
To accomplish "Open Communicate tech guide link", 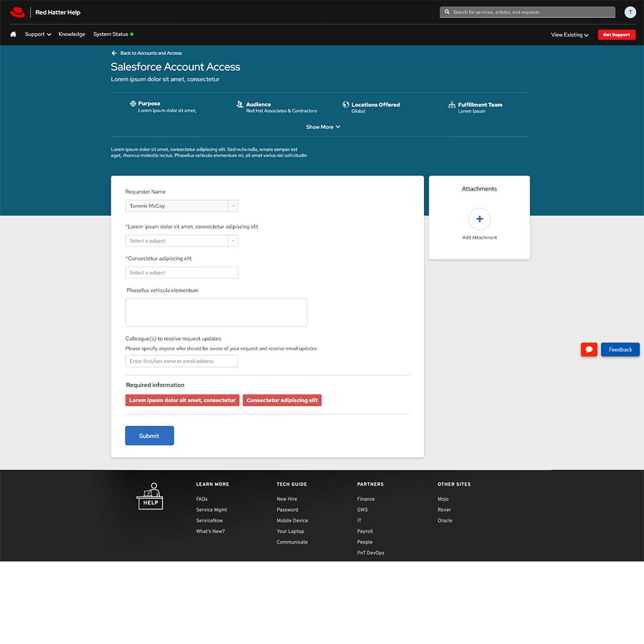I will 292,542.
